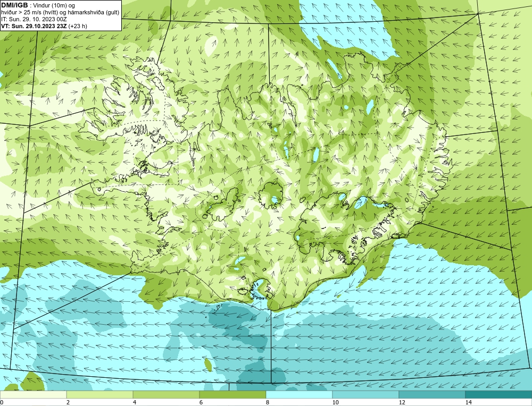Click the 0–2 m/s legend color swatch
The height and width of the screenshot is (406, 532).
click(33, 395)
